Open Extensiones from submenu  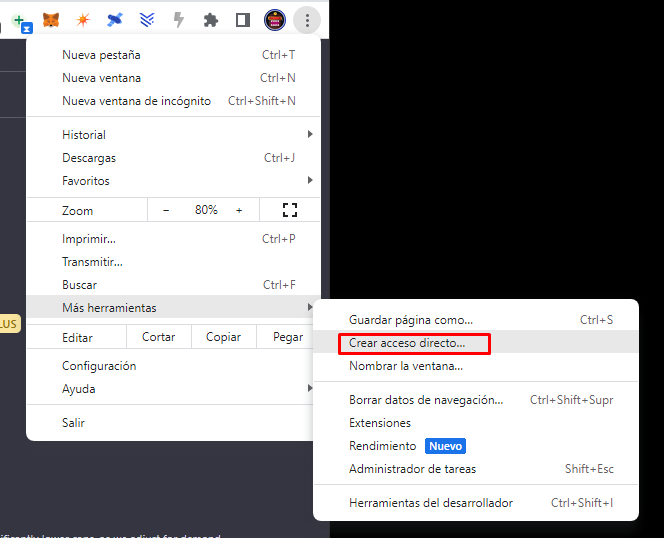[x=476, y=423]
